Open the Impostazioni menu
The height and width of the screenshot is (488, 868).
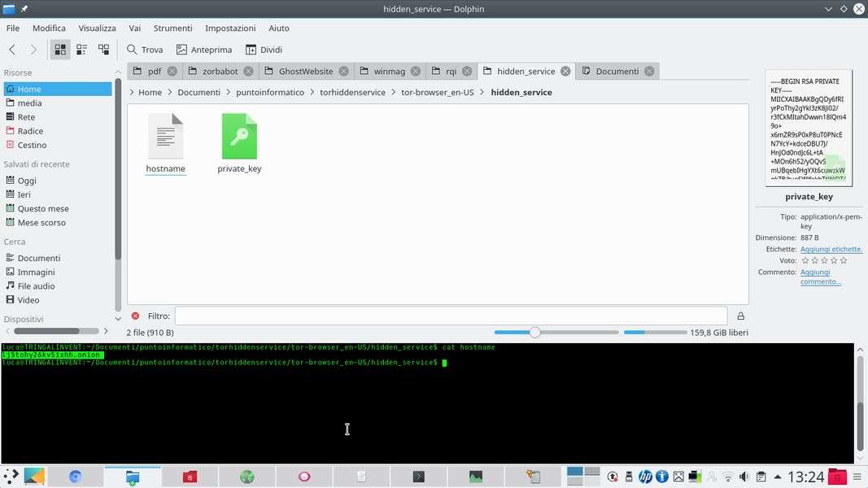point(230,28)
